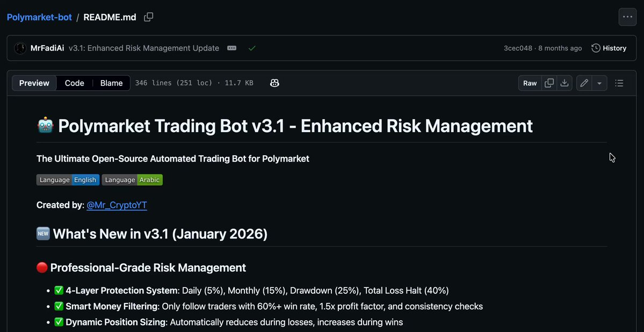Click the README.md breadcrumb text
This screenshot has height=332, width=644.
pos(110,17)
